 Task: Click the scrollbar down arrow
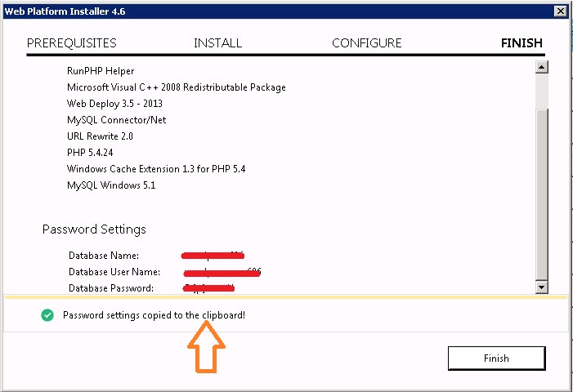tap(541, 287)
